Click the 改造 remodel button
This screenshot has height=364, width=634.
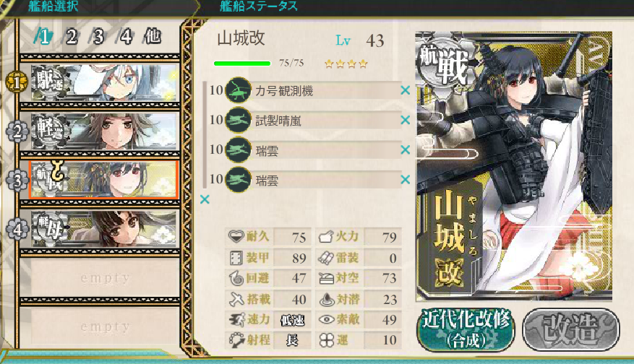571,329
